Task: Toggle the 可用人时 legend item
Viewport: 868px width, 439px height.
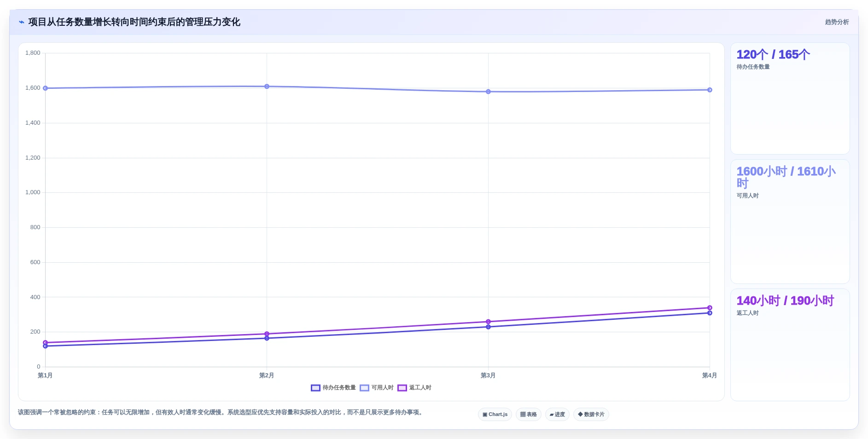Action: coord(377,387)
